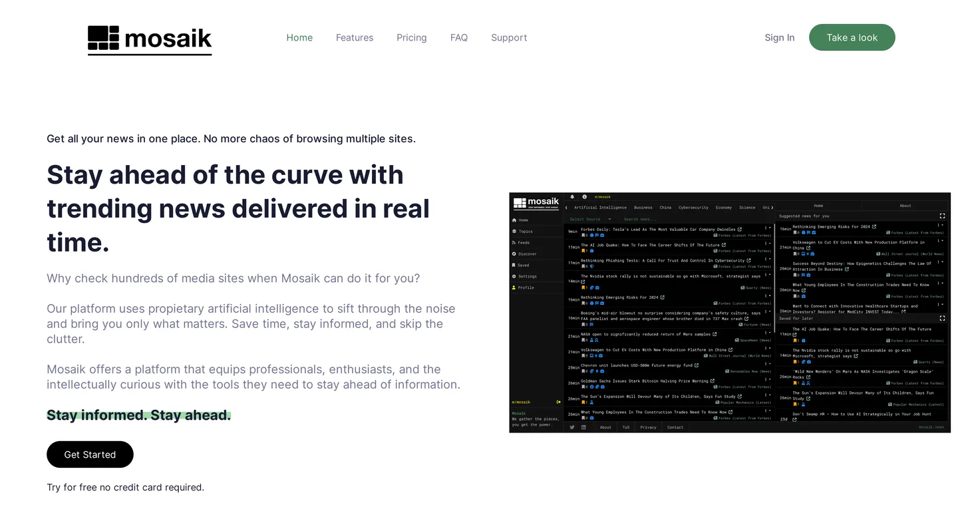Toggle bookmark on 'Wild New Wonders' Mars article
The image size is (980, 511).
(795, 383)
